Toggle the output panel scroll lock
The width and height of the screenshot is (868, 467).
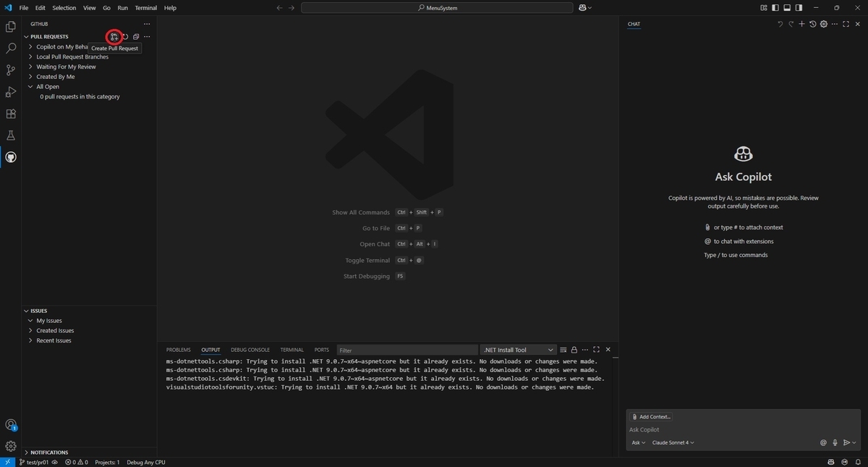tap(574, 350)
